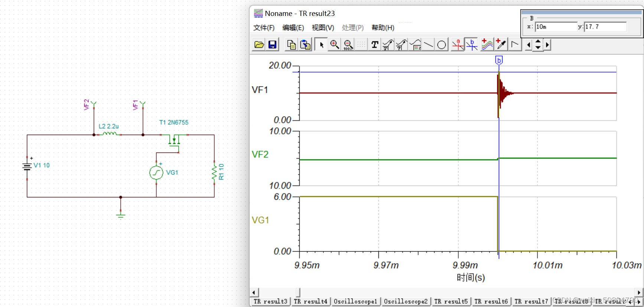The width and height of the screenshot is (644, 307).
Task: Click the VF2 curve label
Action: pos(260,154)
